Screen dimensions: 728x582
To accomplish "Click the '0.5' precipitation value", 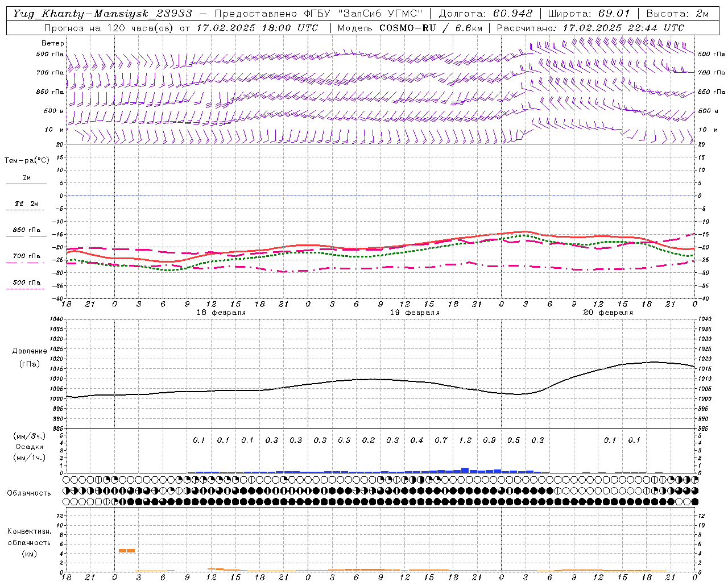I will 514,440.
